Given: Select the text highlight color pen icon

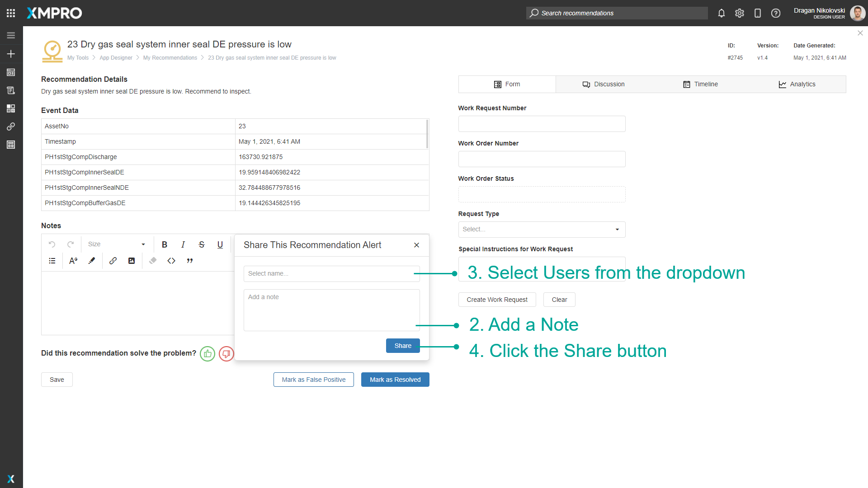Looking at the screenshot, I should (92, 261).
